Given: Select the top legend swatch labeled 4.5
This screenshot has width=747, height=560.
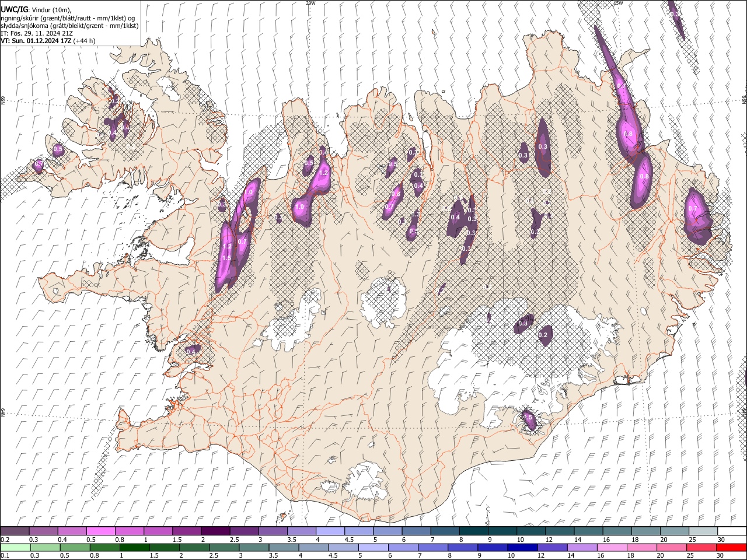Looking at the screenshot, I should pos(358,531).
